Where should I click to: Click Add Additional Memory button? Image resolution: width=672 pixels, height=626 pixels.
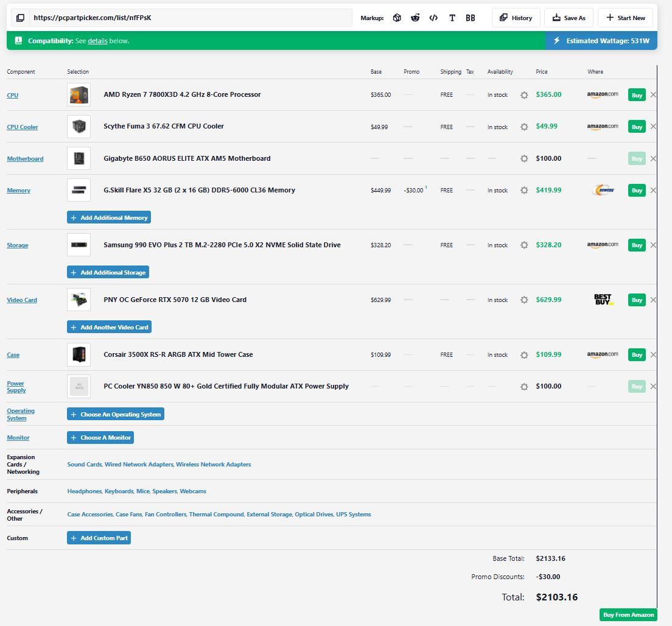(x=109, y=217)
